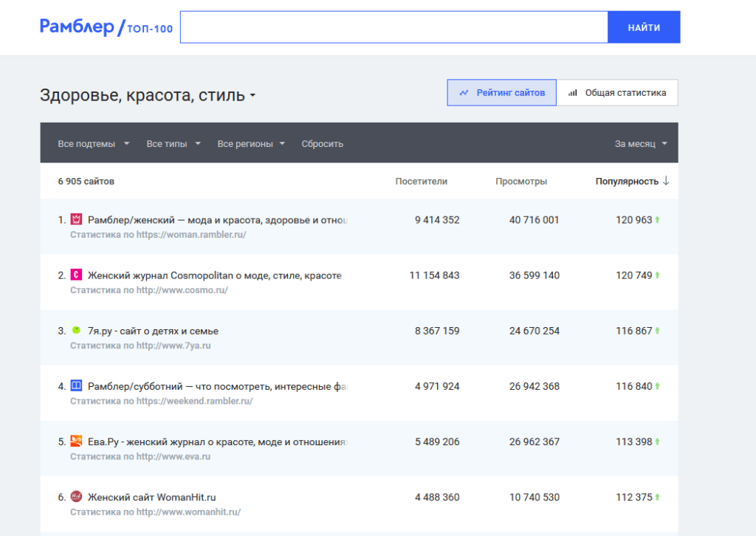Click the Rambler weekend blue book favicon
The width and height of the screenshot is (756, 536).
[x=75, y=386]
